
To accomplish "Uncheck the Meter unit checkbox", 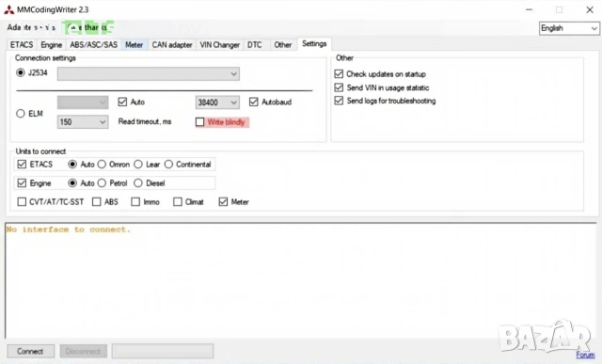I will (223, 202).
